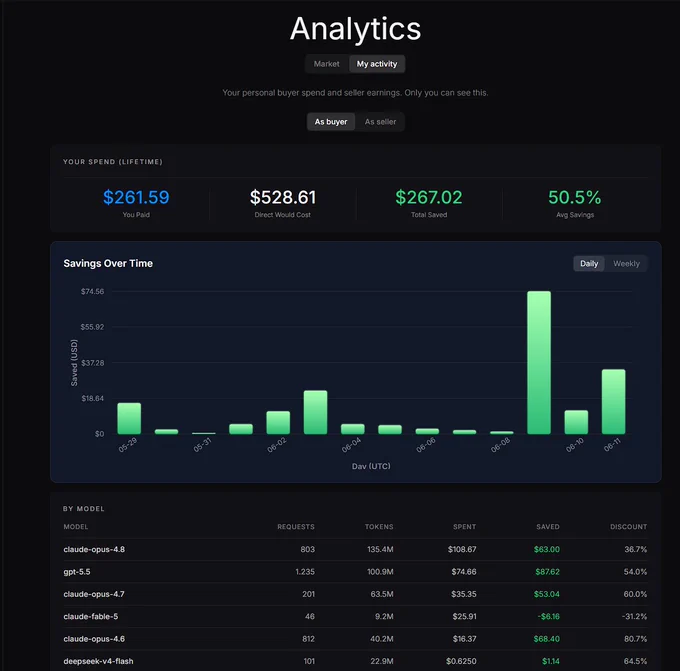Click the $0.6250 spent amount
Screen dimensions: 680x671
[x=461, y=661]
